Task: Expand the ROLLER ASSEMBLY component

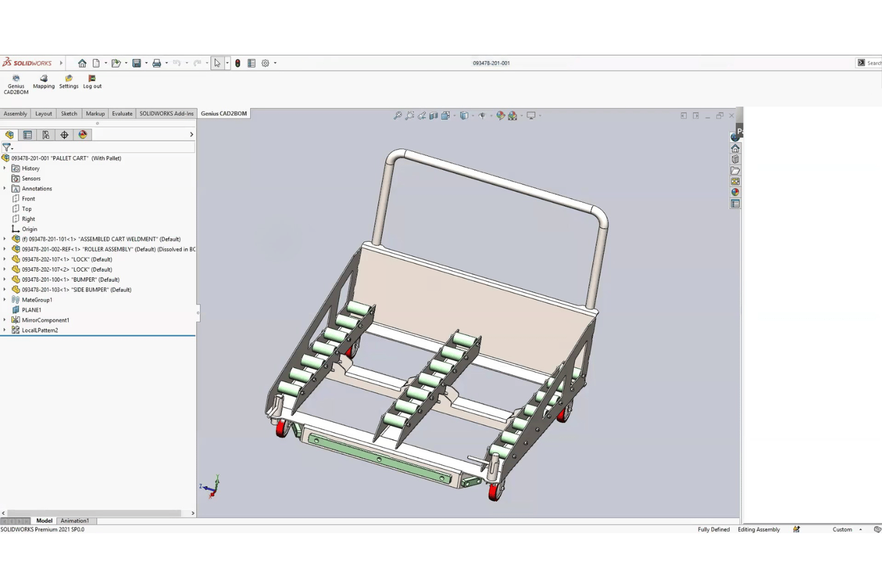Action: (5, 249)
